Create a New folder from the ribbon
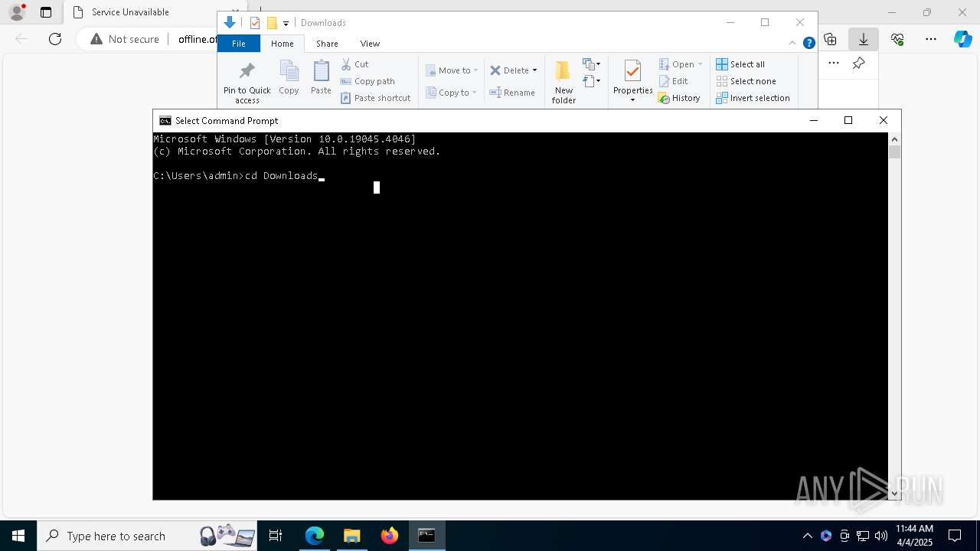 point(563,82)
